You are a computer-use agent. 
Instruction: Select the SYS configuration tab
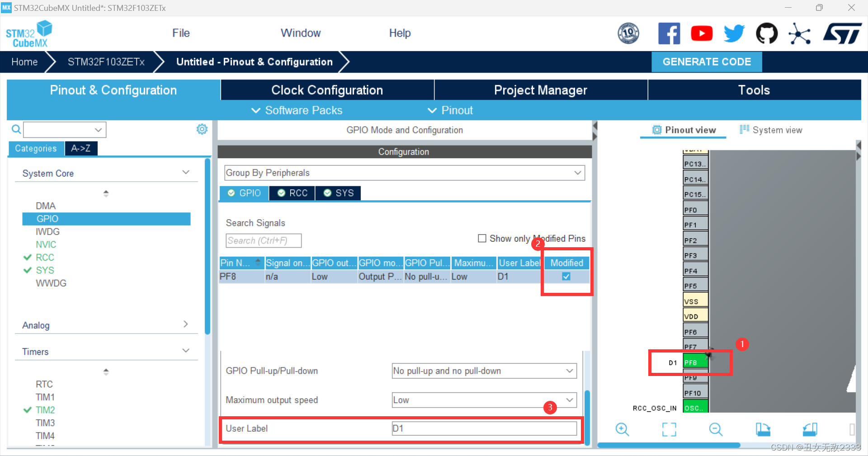point(338,193)
